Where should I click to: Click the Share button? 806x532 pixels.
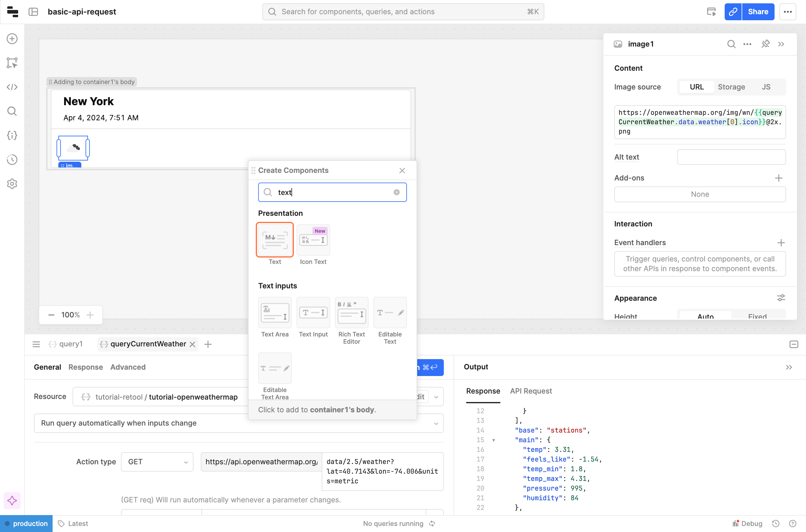pos(758,12)
